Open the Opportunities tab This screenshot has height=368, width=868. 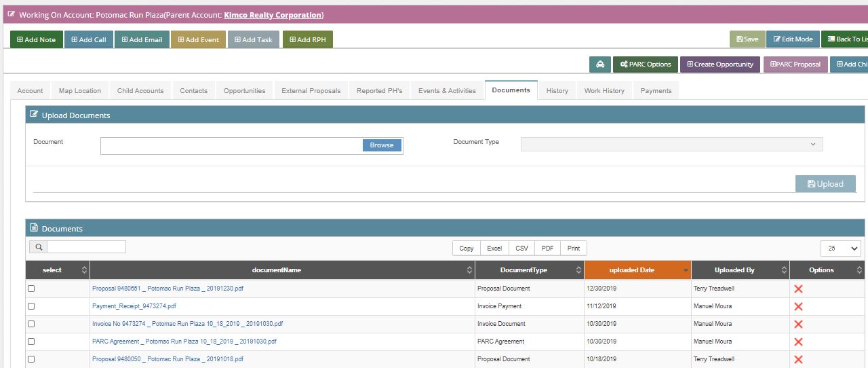coord(245,90)
